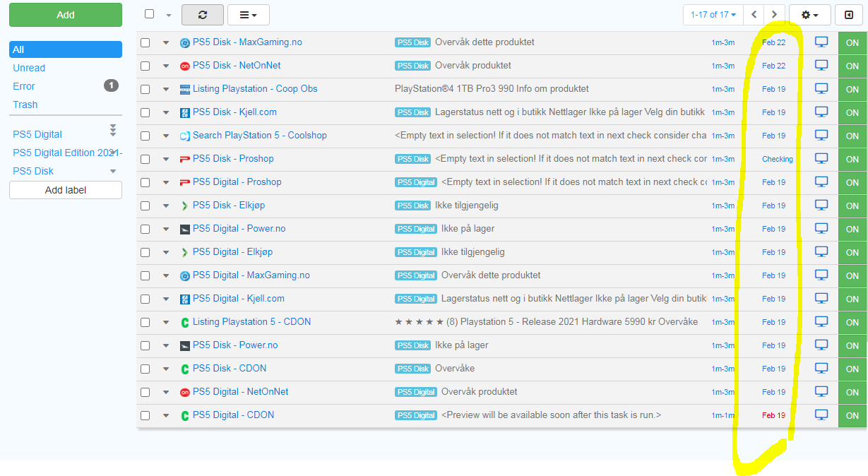Collapse panel icon at top right

[849, 15]
